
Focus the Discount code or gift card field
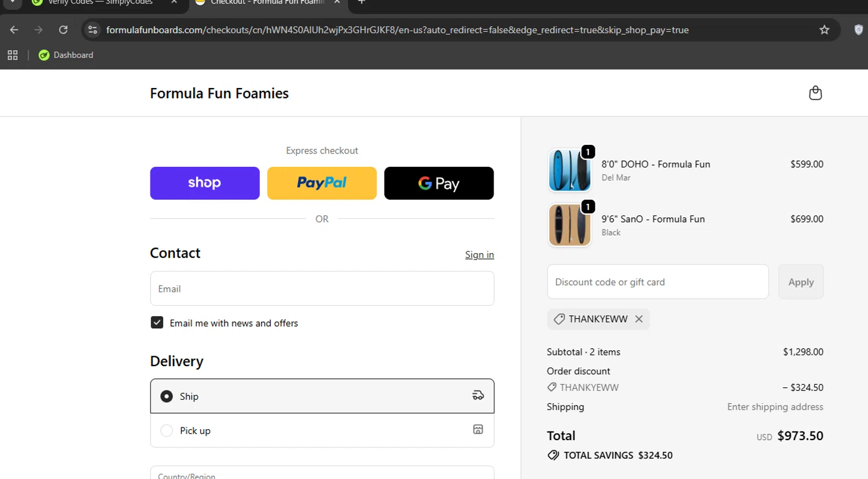(658, 281)
